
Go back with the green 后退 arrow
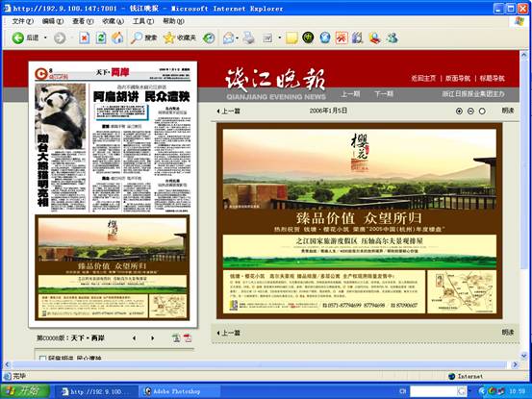coord(25,37)
